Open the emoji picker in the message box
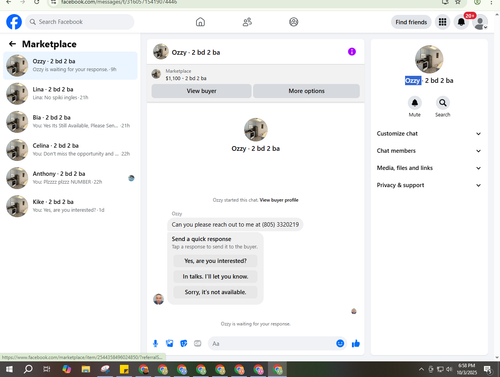 340,343
